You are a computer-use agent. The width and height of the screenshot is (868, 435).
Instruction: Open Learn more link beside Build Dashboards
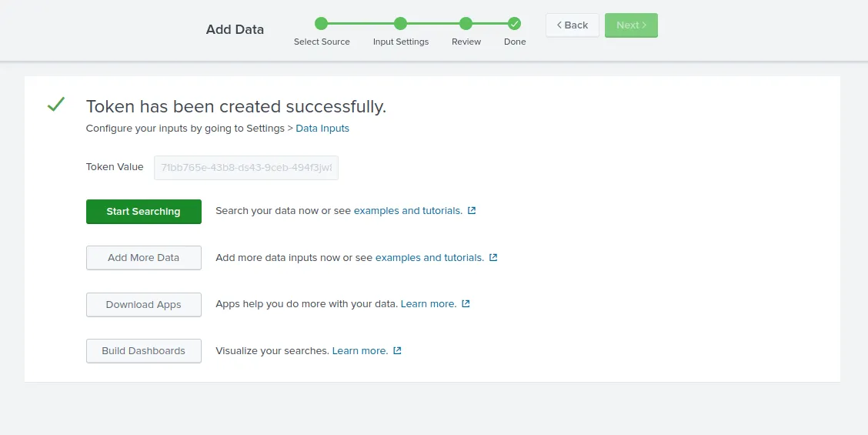click(x=360, y=351)
